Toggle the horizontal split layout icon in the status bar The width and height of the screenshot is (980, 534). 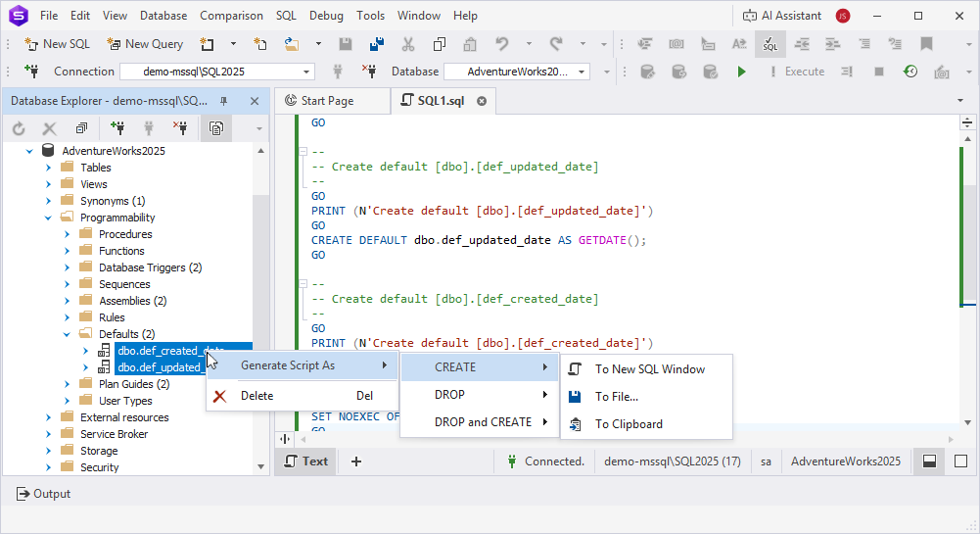pyautogui.click(x=929, y=461)
